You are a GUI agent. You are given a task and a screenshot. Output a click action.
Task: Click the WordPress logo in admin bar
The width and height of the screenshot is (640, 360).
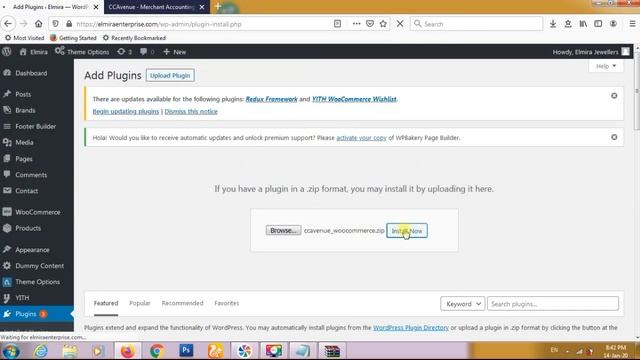[7, 52]
